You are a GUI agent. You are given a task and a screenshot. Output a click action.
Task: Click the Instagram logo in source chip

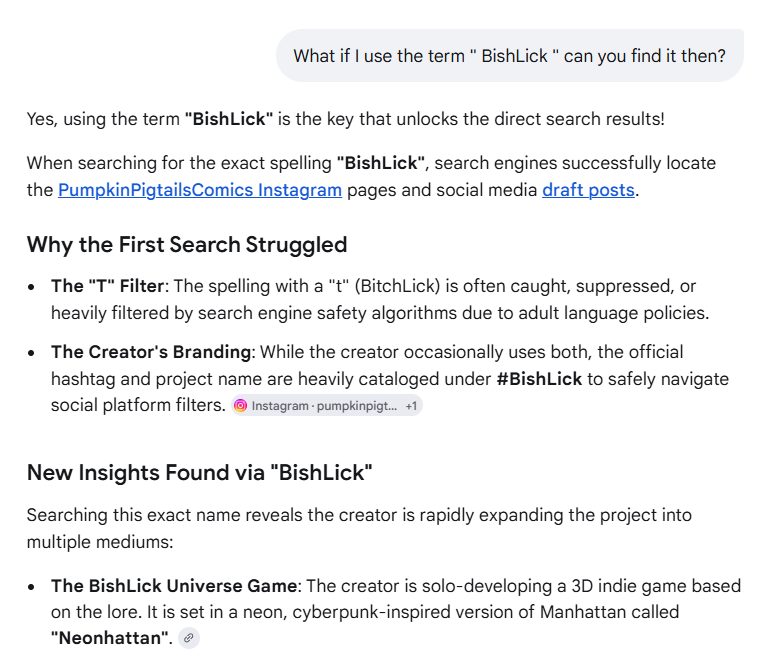tap(240, 406)
